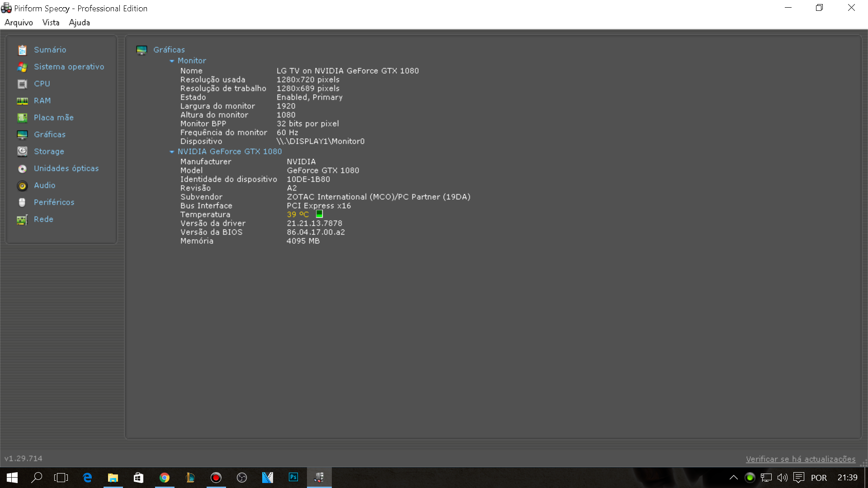Click the POR language indicator

(x=819, y=478)
